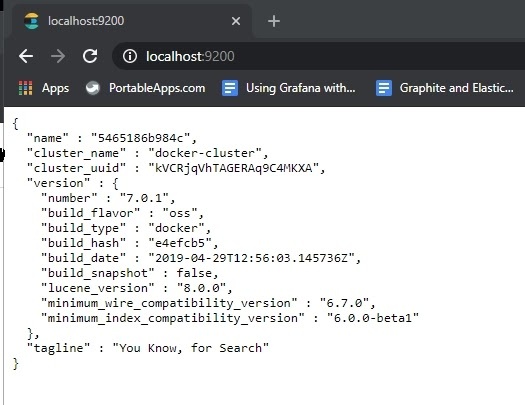Focus the address bar showing localhost:9200
The width and height of the screenshot is (525, 405).
(318, 56)
